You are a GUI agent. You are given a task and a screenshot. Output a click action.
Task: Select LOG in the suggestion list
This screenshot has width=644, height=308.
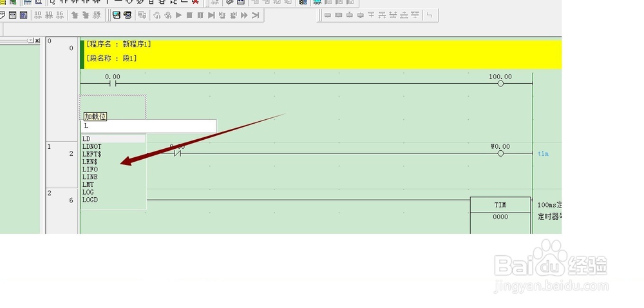point(88,192)
